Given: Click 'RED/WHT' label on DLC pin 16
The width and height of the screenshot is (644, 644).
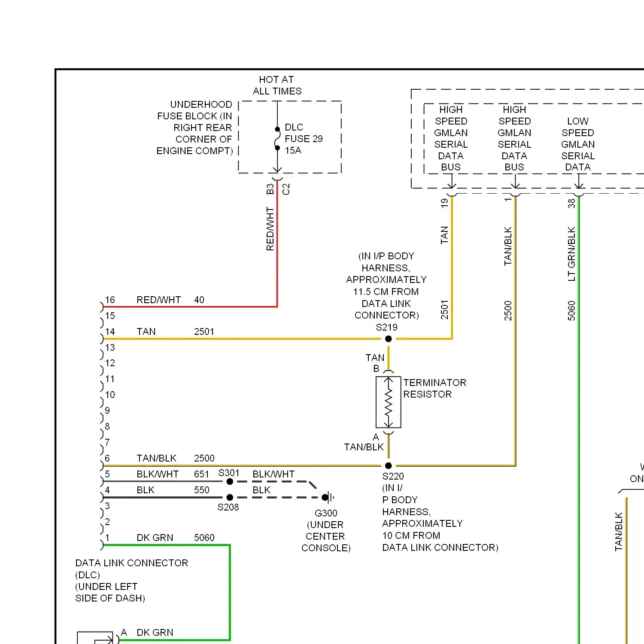Looking at the screenshot, I should (158, 300).
